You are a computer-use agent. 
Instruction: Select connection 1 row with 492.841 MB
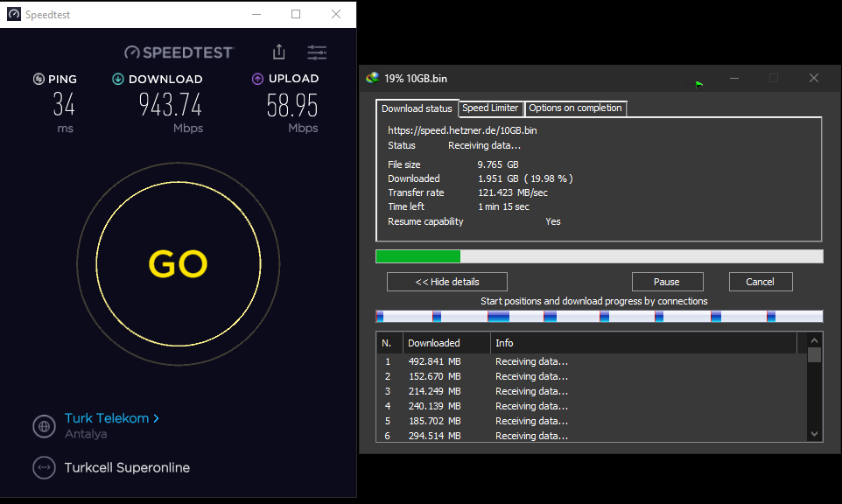coord(592,361)
